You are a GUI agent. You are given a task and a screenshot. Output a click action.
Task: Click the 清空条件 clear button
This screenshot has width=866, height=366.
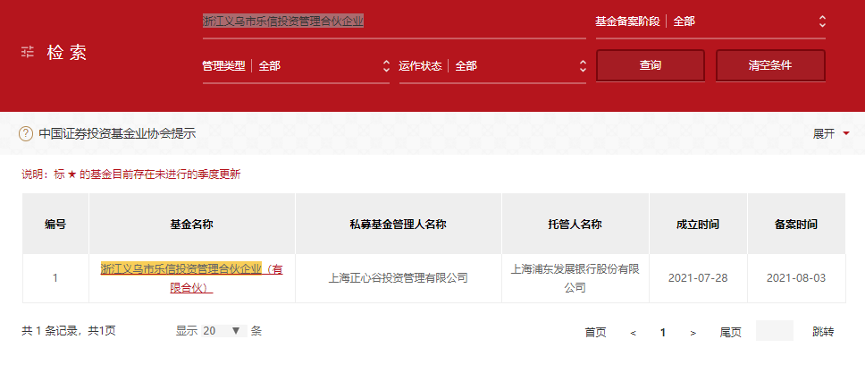point(770,65)
